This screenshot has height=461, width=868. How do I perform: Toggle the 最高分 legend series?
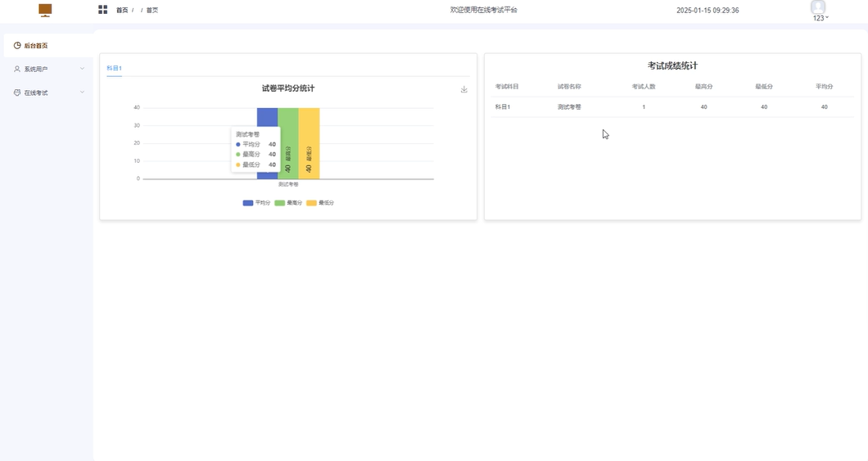pyautogui.click(x=288, y=203)
